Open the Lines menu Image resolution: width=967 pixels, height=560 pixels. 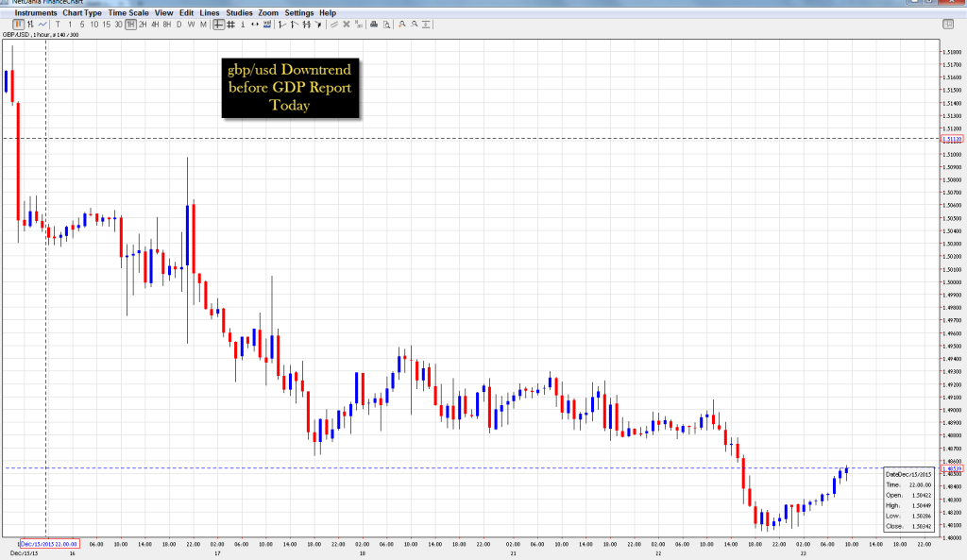coord(210,13)
